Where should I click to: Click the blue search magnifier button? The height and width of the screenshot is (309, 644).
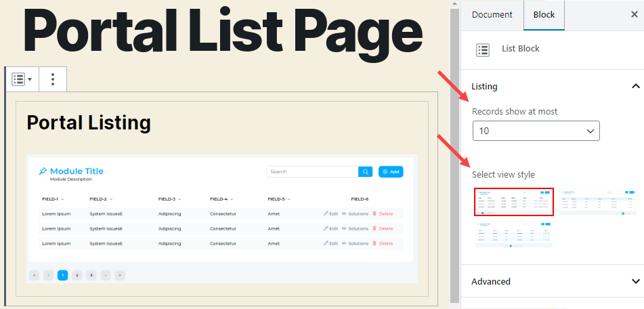click(366, 172)
